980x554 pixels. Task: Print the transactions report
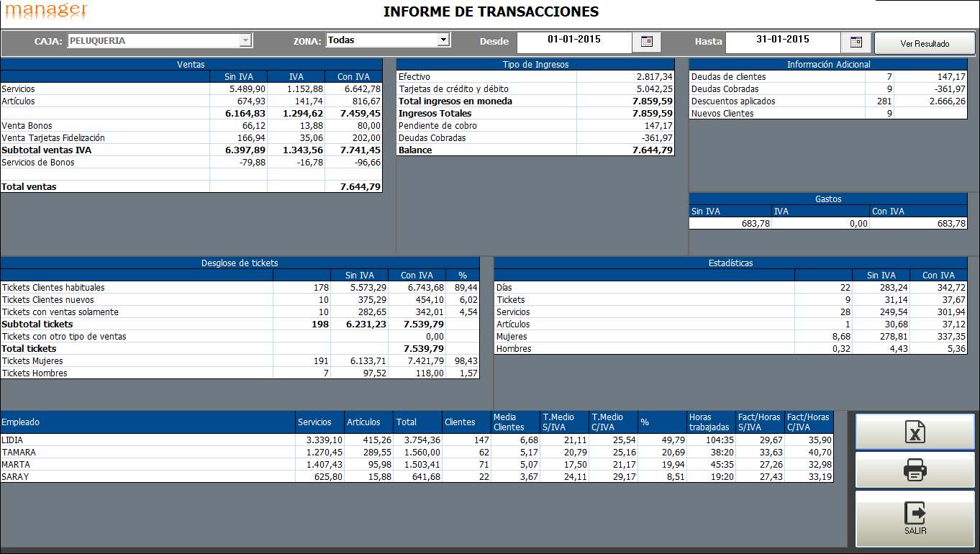(915, 471)
